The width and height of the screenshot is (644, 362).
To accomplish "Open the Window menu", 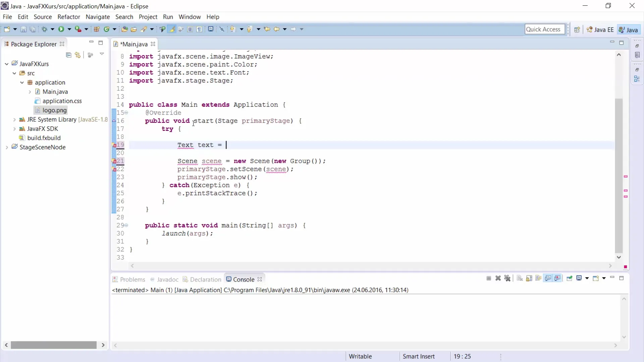I will coord(190,17).
